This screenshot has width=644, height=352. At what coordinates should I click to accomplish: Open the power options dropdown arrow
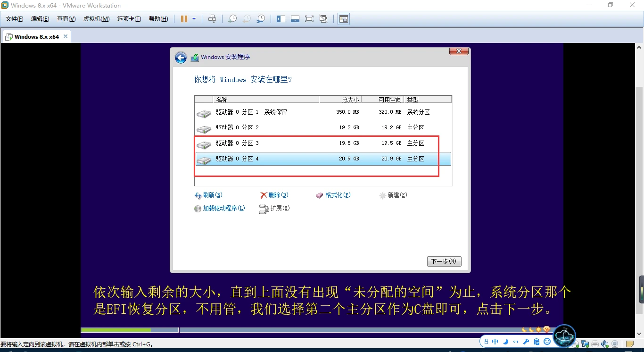(x=194, y=19)
